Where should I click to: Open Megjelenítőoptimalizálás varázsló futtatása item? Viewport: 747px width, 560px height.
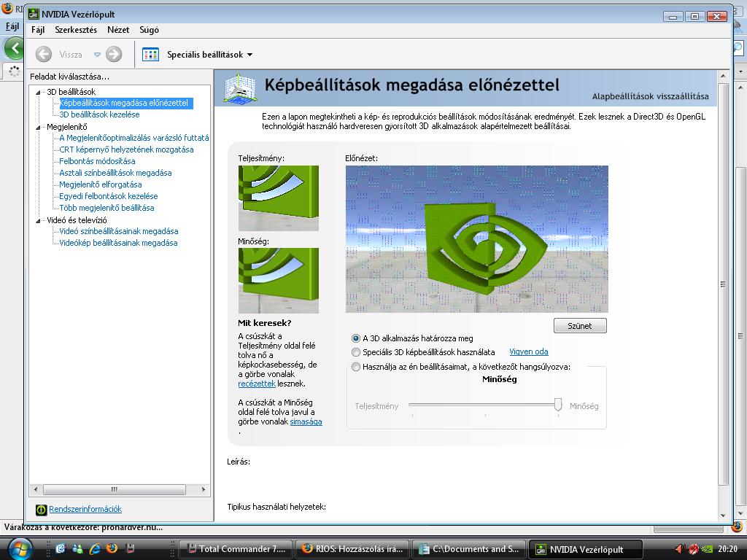[134, 138]
